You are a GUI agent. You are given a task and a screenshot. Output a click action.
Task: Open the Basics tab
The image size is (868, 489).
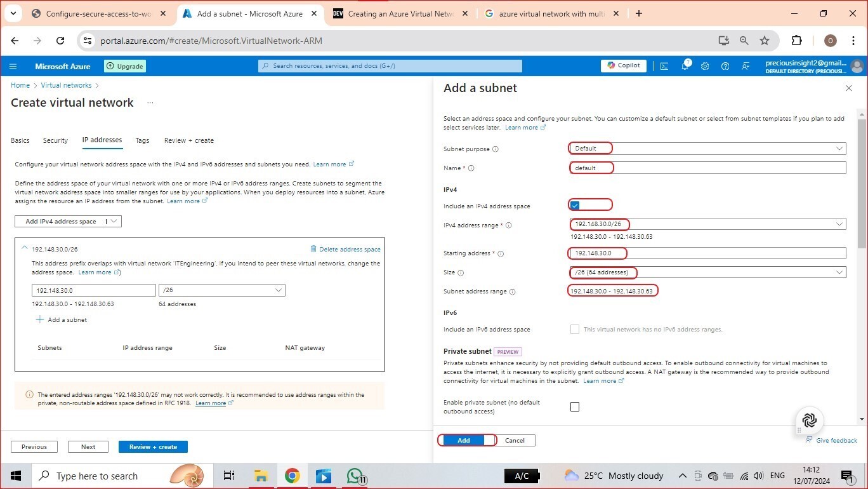[20, 140]
